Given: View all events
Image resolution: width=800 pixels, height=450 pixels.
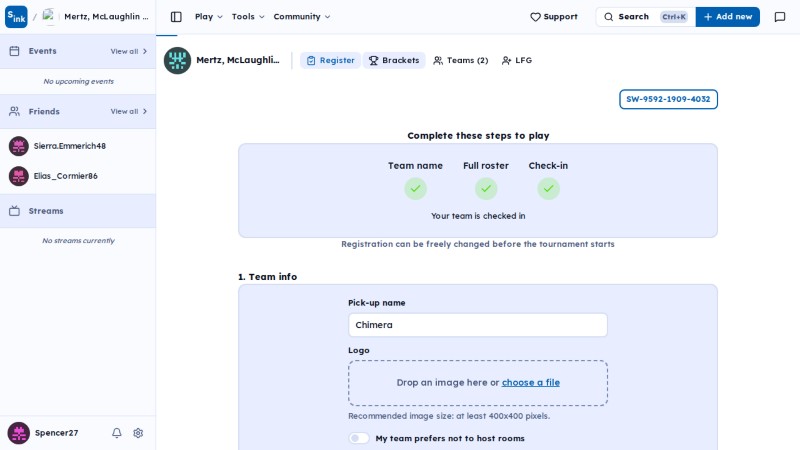Looking at the screenshot, I should [129, 51].
